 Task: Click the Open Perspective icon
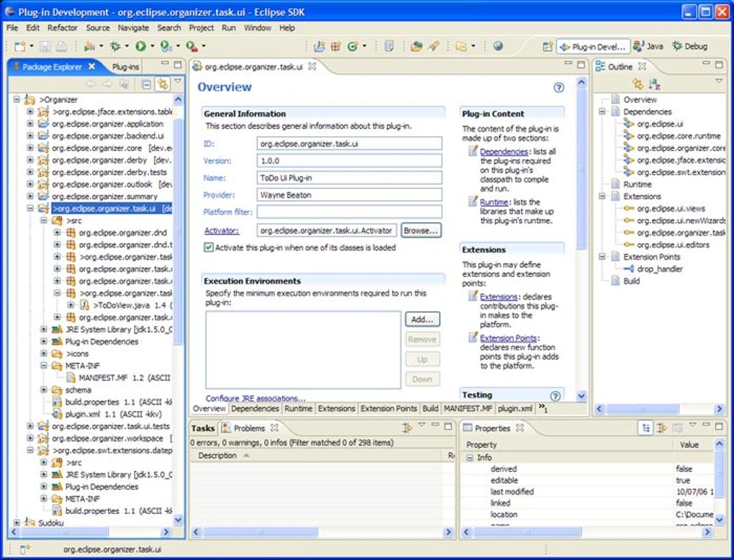[x=547, y=46]
